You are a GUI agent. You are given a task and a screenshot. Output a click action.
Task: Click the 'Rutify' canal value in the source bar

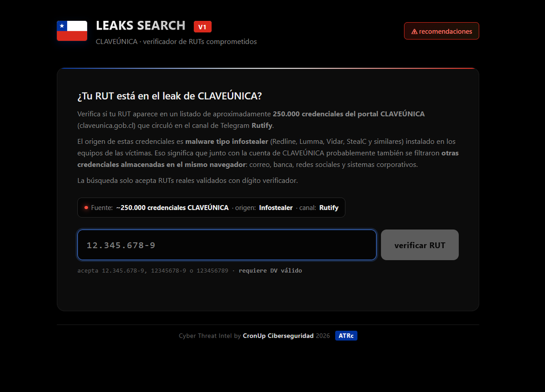coord(329,208)
